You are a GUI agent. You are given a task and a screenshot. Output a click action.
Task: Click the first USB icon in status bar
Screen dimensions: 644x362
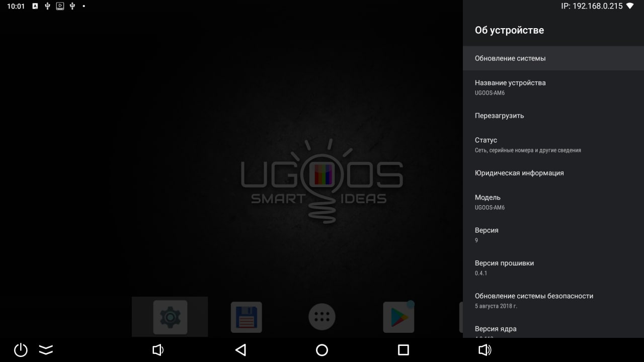[x=47, y=6]
